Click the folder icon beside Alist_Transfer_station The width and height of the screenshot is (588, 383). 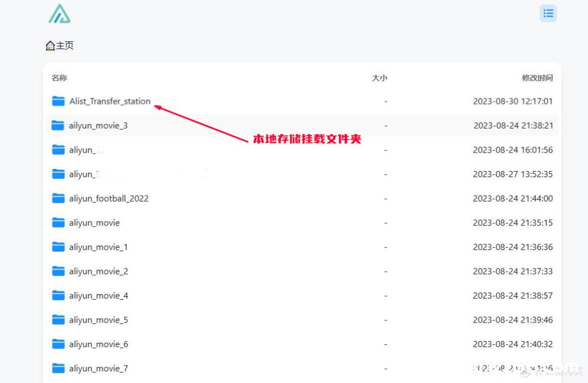point(58,101)
